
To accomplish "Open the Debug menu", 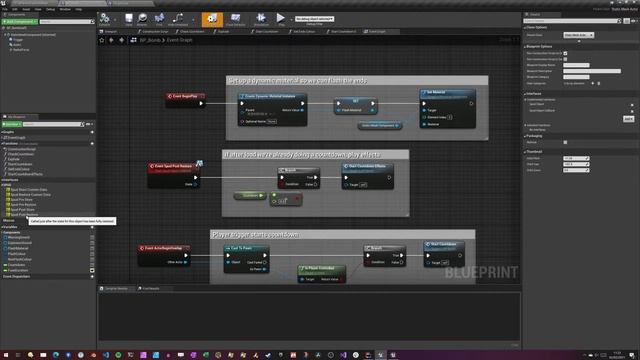I will point(50,9).
